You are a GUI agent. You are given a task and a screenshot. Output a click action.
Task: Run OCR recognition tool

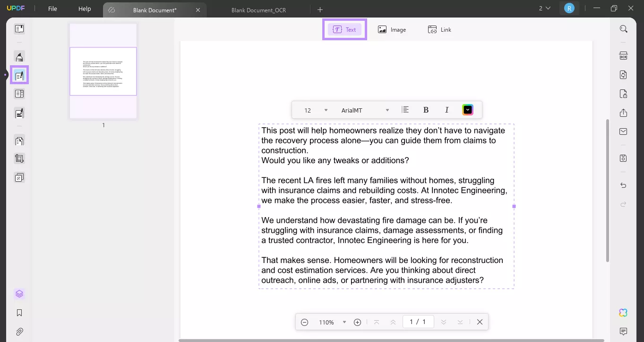click(624, 56)
